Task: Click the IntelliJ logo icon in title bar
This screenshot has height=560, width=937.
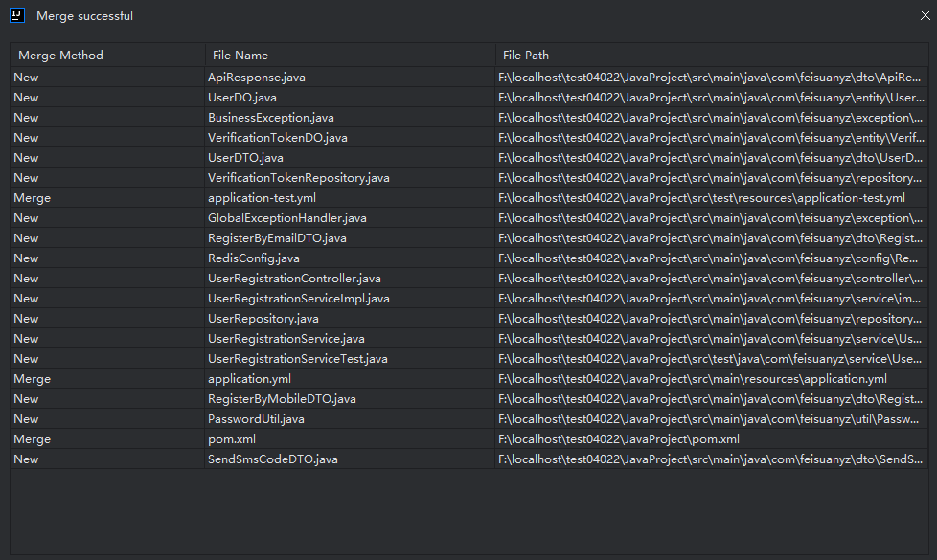Action: (x=16, y=15)
